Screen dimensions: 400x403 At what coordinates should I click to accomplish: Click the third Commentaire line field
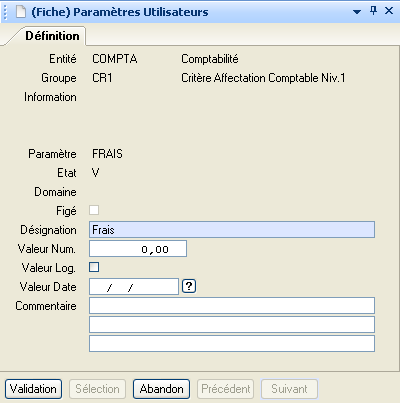232,344
